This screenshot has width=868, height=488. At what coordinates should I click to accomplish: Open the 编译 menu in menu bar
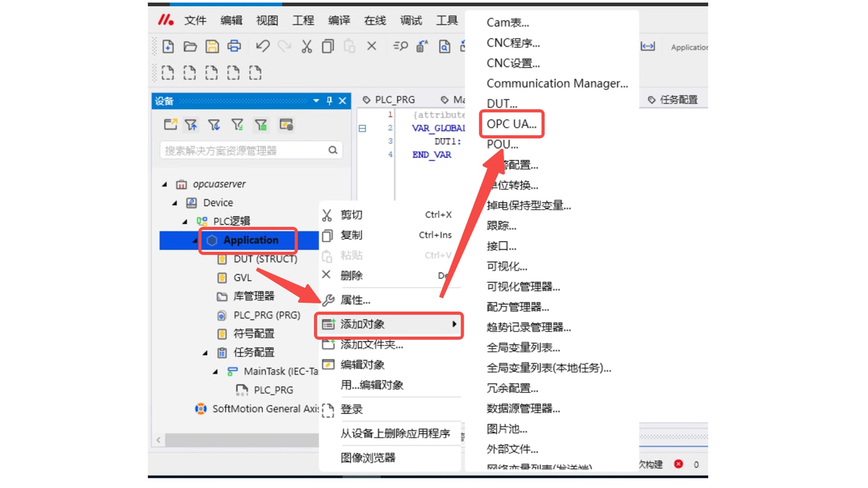pos(339,20)
